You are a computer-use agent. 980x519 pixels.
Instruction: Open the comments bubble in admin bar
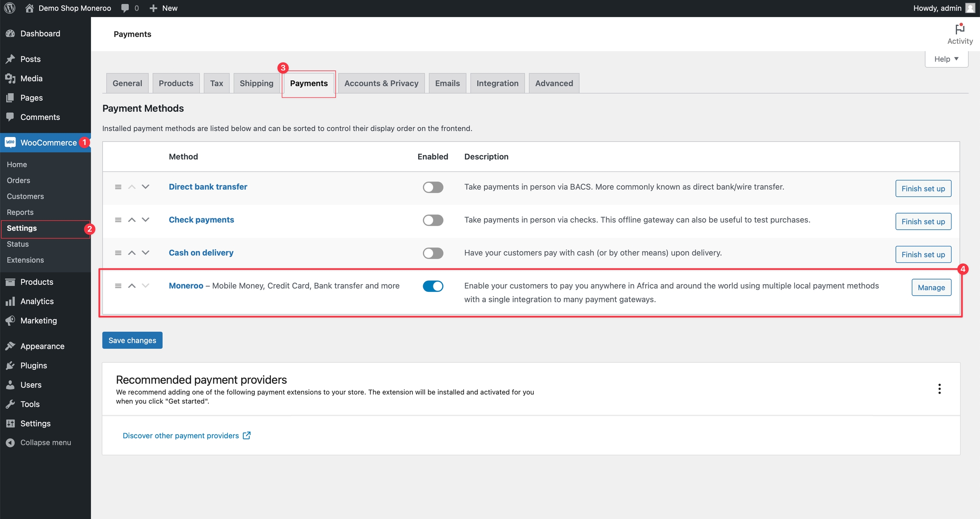click(125, 8)
